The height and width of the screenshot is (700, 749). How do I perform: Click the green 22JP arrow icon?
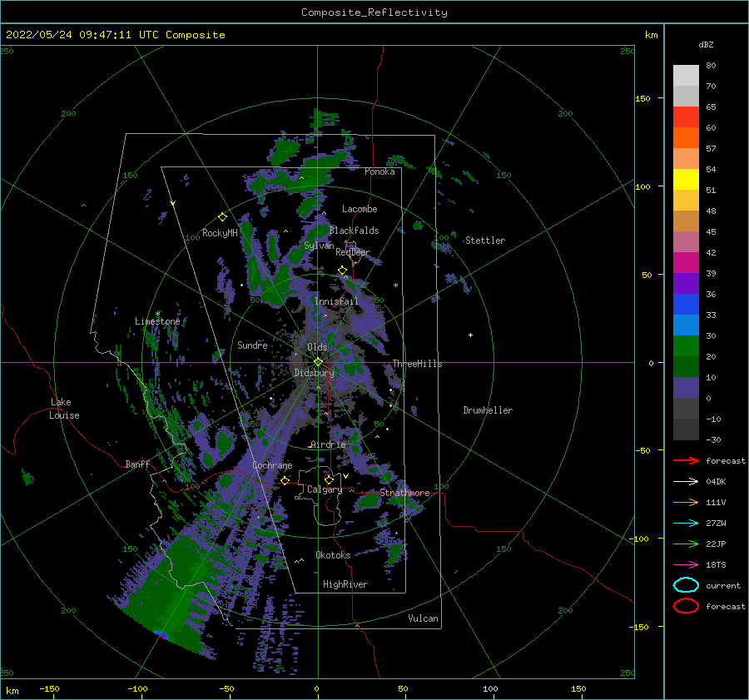(x=686, y=544)
